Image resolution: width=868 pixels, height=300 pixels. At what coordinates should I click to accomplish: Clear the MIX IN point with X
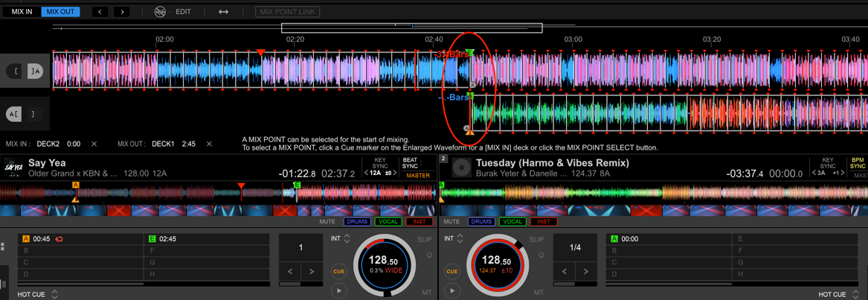coord(94,144)
